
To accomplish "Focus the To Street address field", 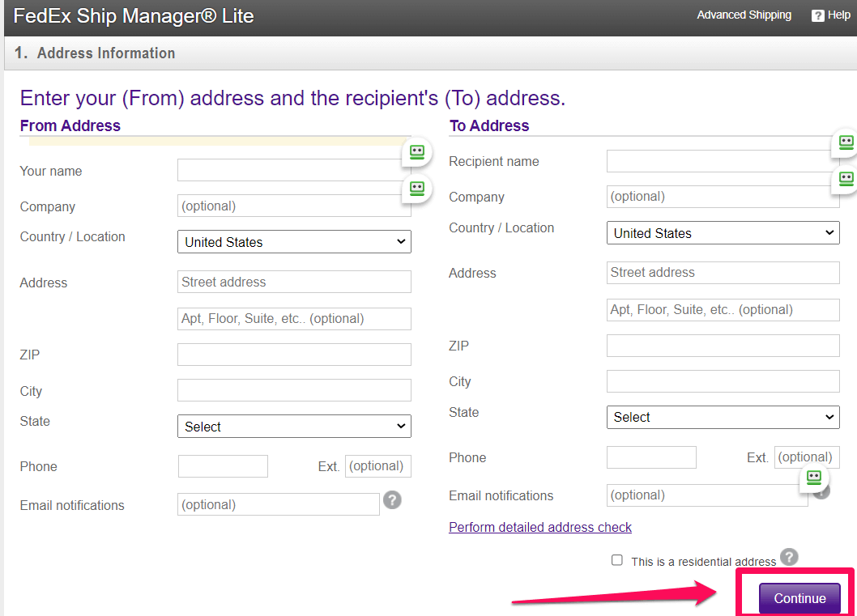I will [x=723, y=273].
